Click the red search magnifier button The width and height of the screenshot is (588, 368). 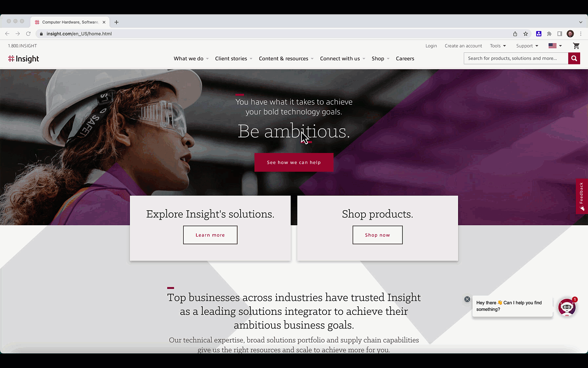point(574,58)
